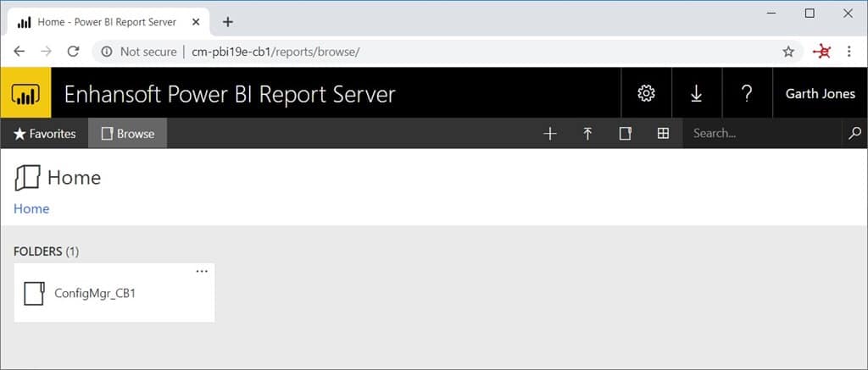Open Garth Jones user menu
This screenshot has height=370, width=868.
[x=820, y=93]
